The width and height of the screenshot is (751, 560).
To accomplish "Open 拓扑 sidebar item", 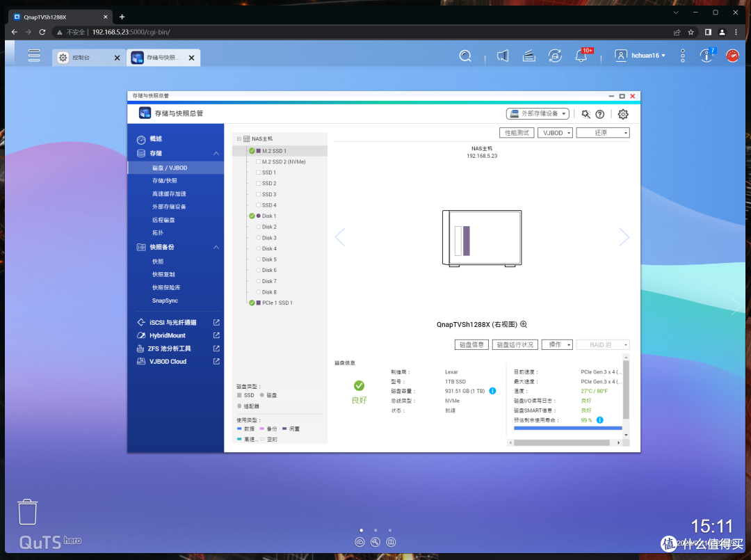I will (158, 233).
